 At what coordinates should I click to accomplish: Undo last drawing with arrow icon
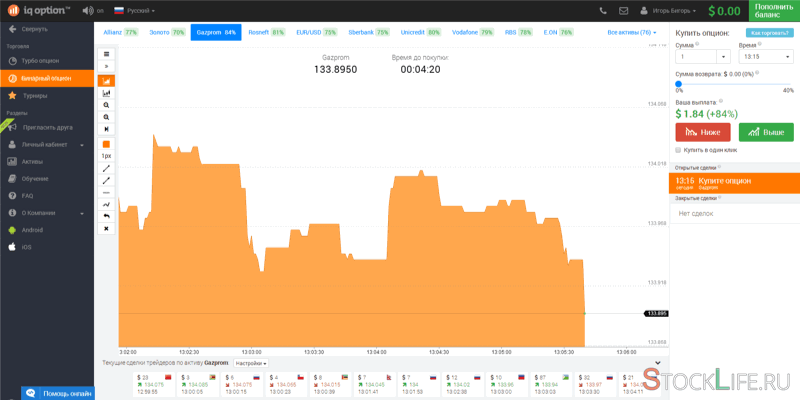click(x=106, y=216)
